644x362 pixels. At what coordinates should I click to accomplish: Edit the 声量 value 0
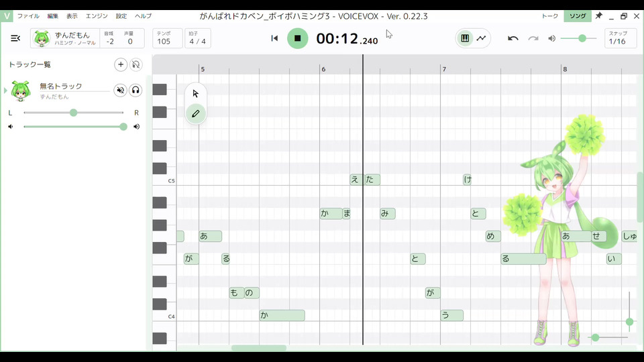130,38
